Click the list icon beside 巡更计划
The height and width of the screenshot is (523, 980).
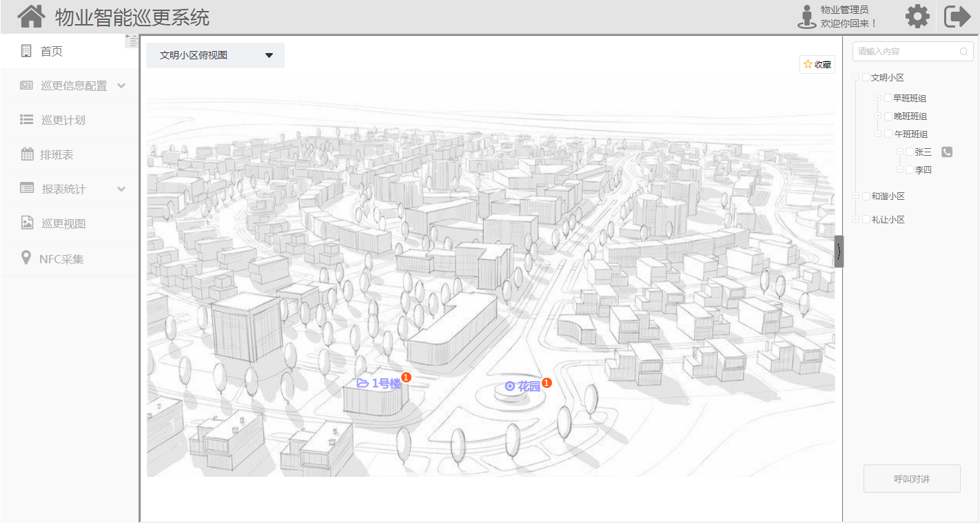26,120
